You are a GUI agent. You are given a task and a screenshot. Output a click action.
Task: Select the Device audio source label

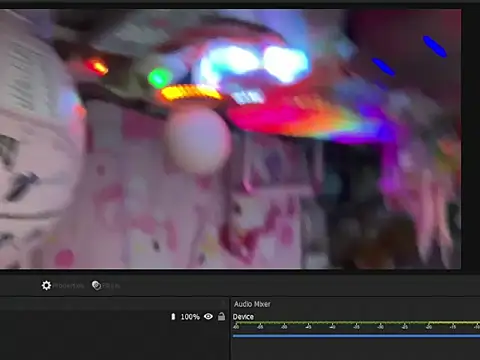pos(243,317)
